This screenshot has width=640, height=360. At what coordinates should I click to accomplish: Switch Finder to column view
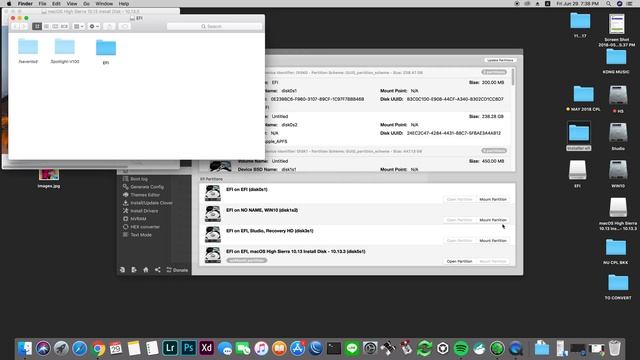tap(55, 26)
